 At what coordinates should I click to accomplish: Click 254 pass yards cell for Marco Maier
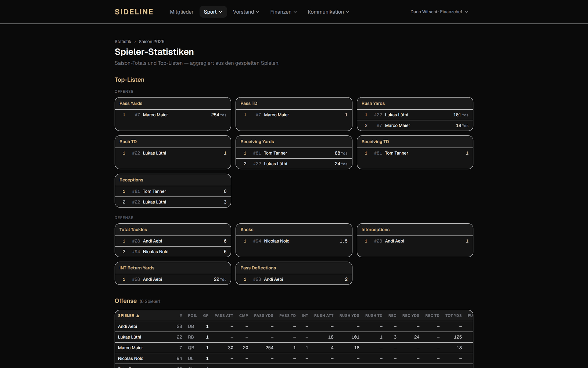tap(269, 348)
